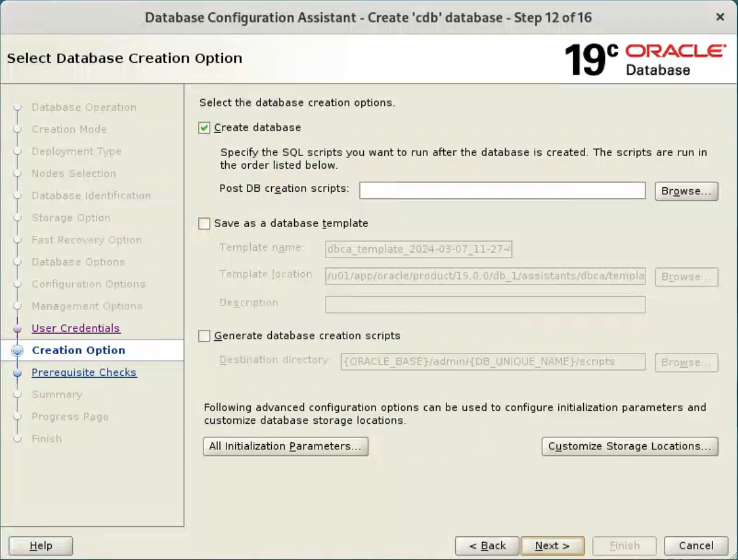Click the Template name field
Viewport: 738px width, 560px height.
[418, 249]
